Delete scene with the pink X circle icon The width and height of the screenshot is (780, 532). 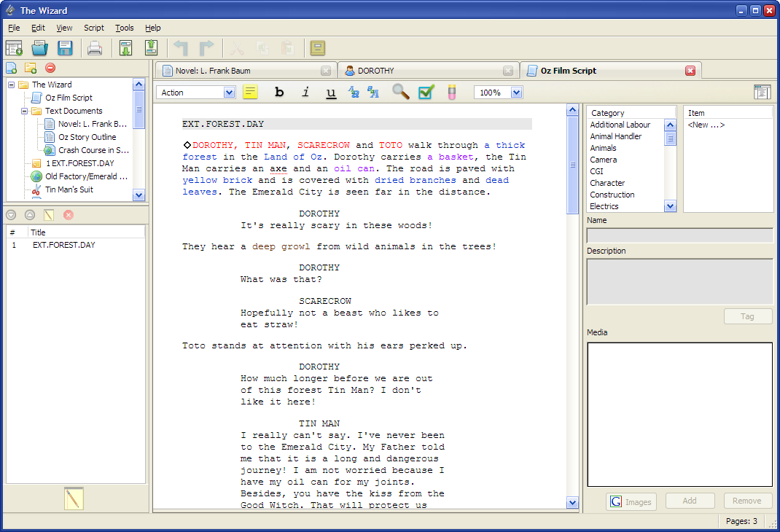69,215
